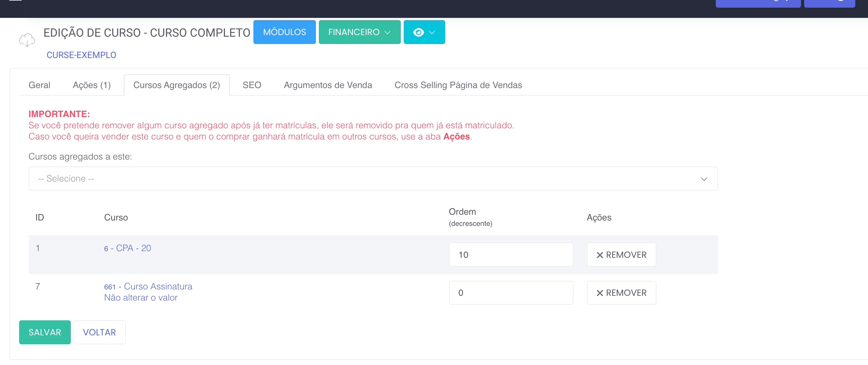Screen dimensions: 868x365
Task: Open the CURSE-EXEMPLO link
Action: [x=81, y=55]
